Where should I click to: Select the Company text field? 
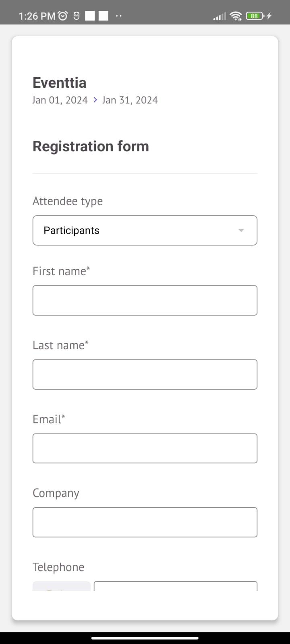(x=145, y=522)
